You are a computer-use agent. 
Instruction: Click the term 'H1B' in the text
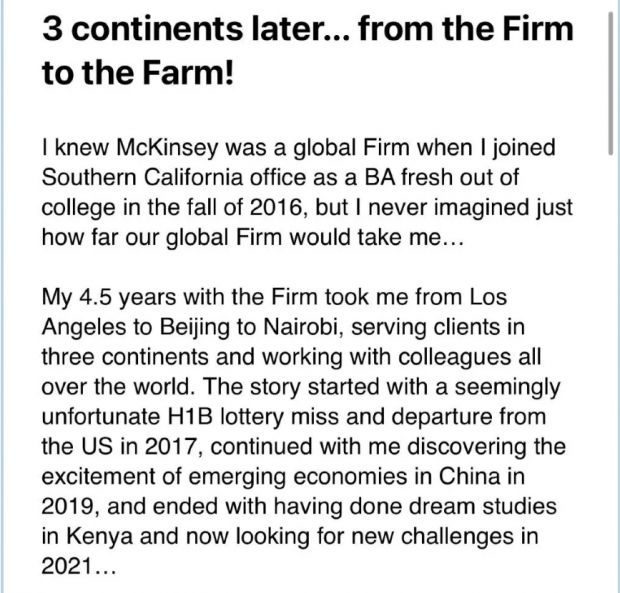coord(191,417)
